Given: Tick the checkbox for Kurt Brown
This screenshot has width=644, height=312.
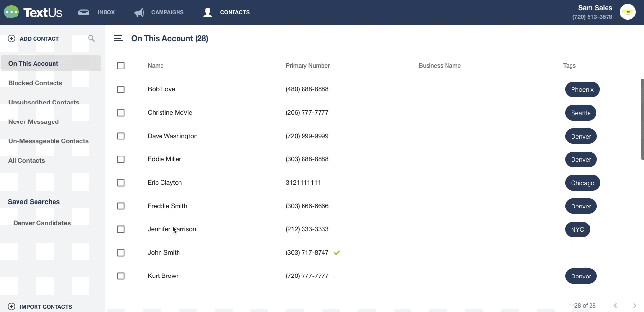Looking at the screenshot, I should [121, 276].
